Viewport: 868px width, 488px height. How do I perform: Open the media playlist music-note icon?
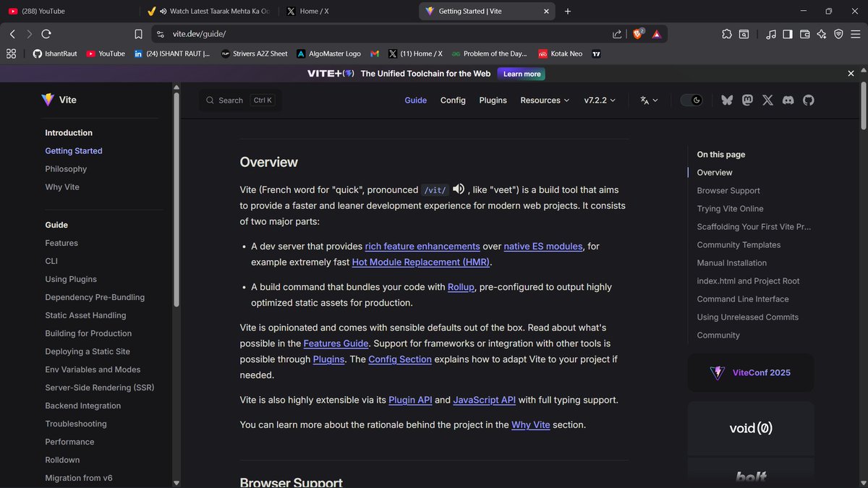tap(771, 34)
